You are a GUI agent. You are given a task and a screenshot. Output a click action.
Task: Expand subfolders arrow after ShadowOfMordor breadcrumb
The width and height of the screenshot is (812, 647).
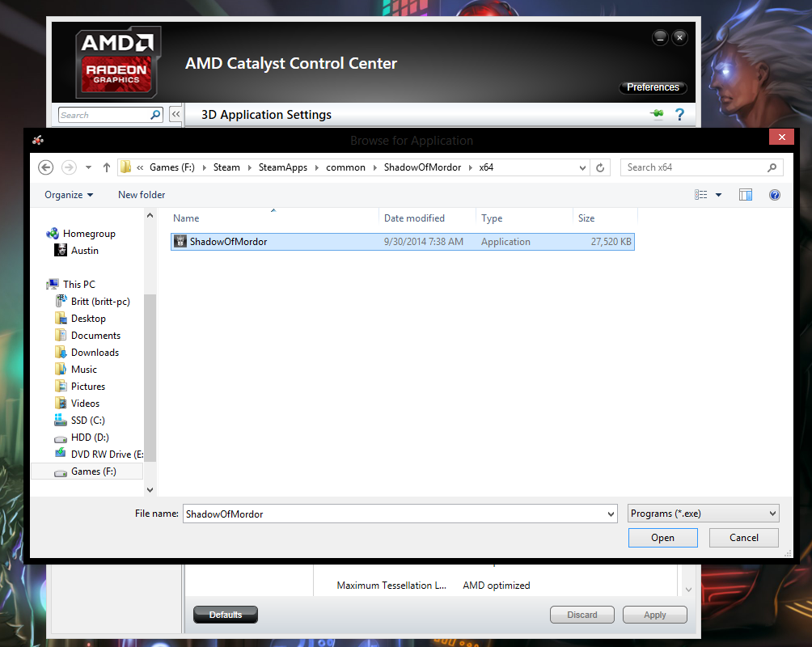tap(470, 167)
